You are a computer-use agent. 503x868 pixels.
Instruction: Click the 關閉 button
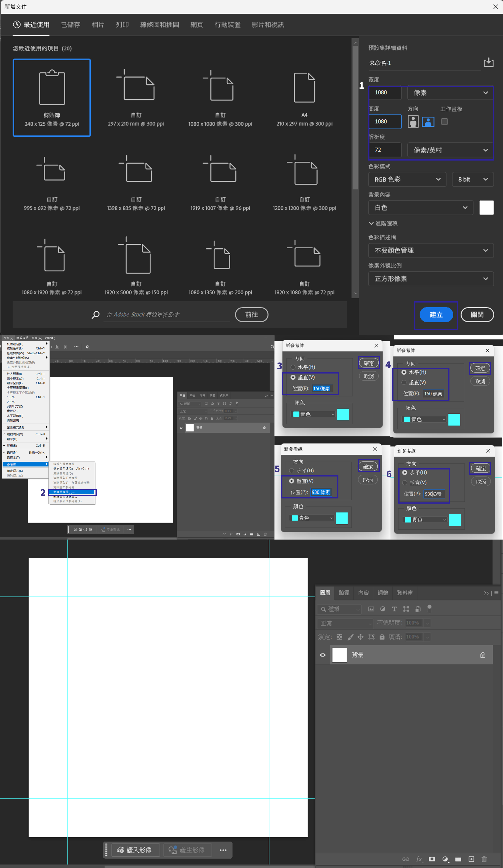[x=477, y=314]
